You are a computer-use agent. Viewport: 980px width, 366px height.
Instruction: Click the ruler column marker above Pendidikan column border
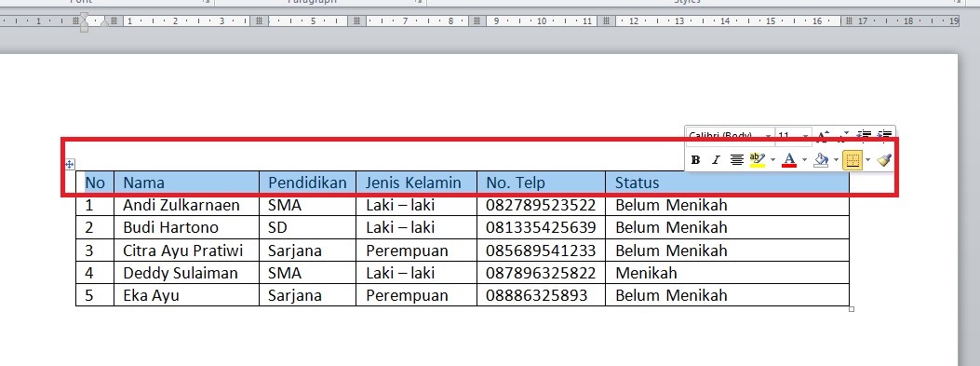click(x=260, y=21)
